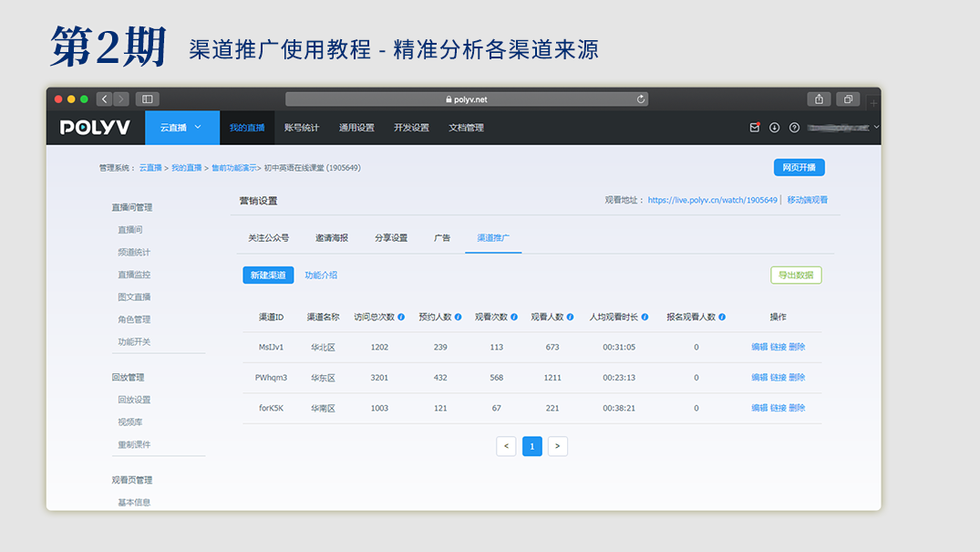Click 删除 for the 华北区 channel row
The image size is (980, 552).
point(797,347)
